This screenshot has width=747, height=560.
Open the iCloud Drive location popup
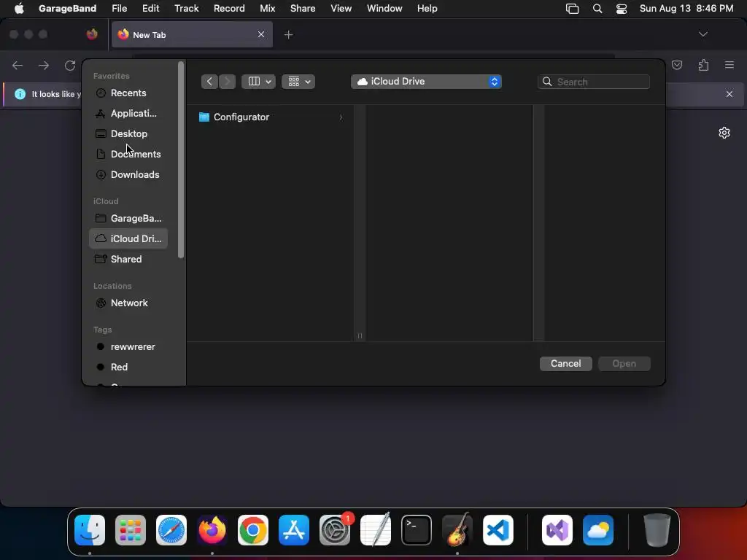coord(426,82)
